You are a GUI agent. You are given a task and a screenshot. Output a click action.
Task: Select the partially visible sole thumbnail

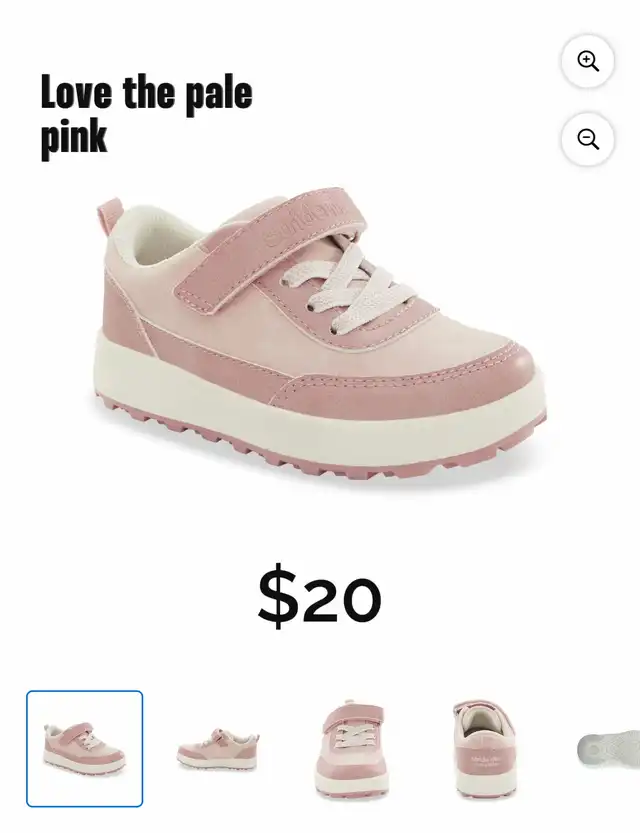(x=609, y=748)
